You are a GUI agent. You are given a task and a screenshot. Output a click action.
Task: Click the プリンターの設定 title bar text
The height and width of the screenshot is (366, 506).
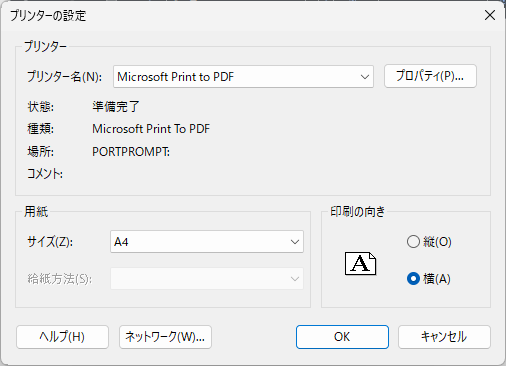coord(48,16)
